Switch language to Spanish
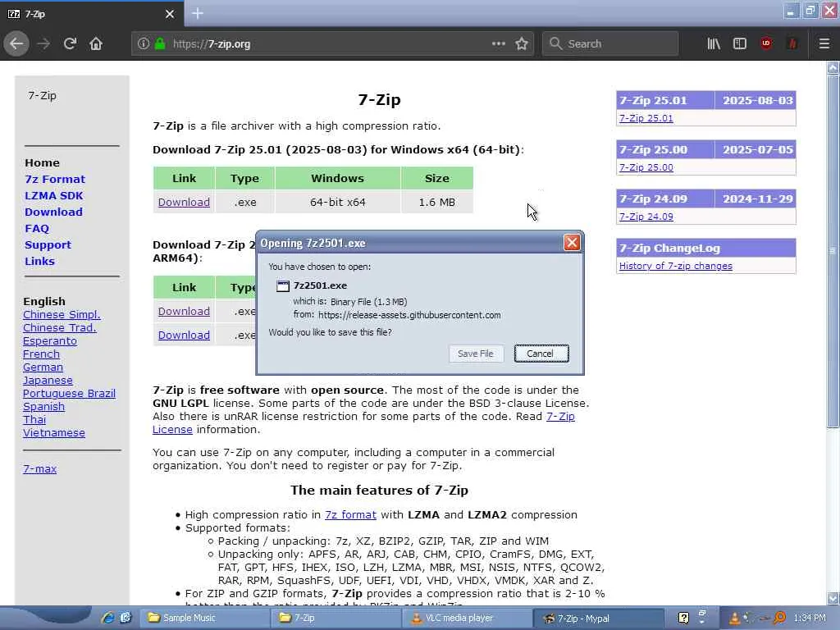Screen dimensions: 840x630 [x=44, y=407]
